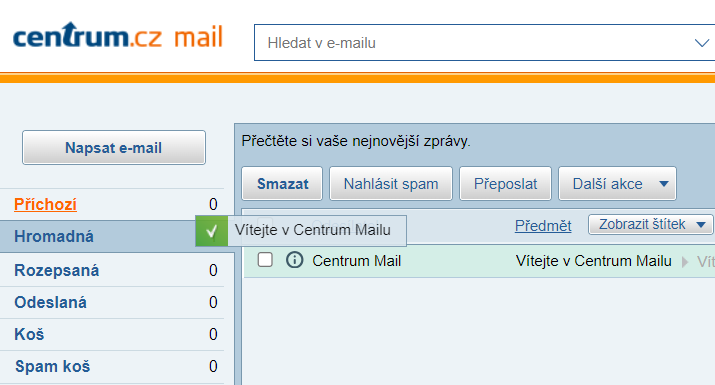
Task: Tick the checkbox for Centrum Mail message
Action: tap(265, 260)
